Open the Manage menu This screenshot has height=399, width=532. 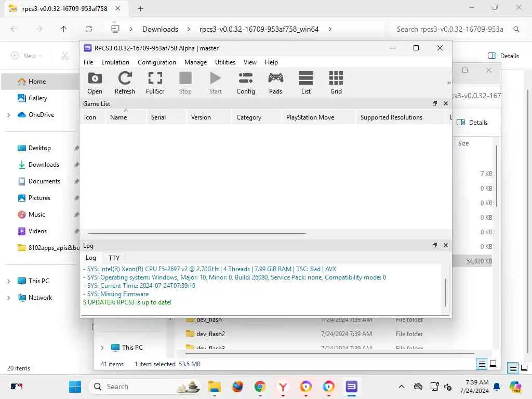(x=195, y=62)
